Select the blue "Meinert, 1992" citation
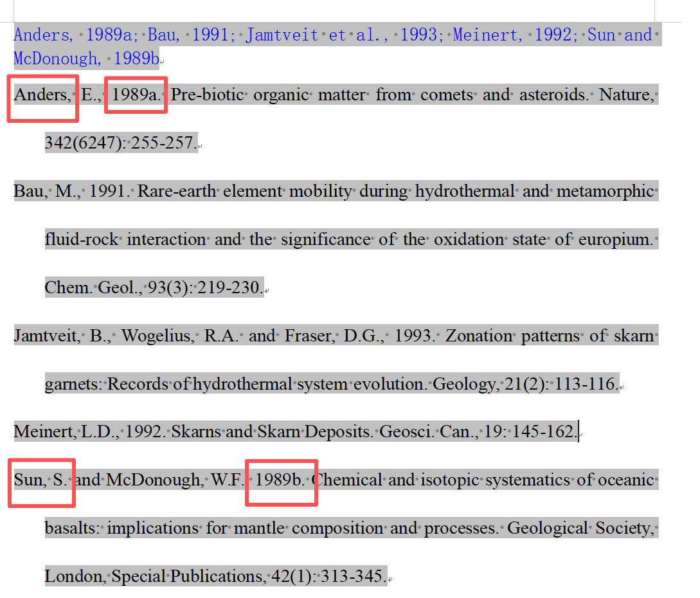The height and width of the screenshot is (598, 700). tap(516, 35)
